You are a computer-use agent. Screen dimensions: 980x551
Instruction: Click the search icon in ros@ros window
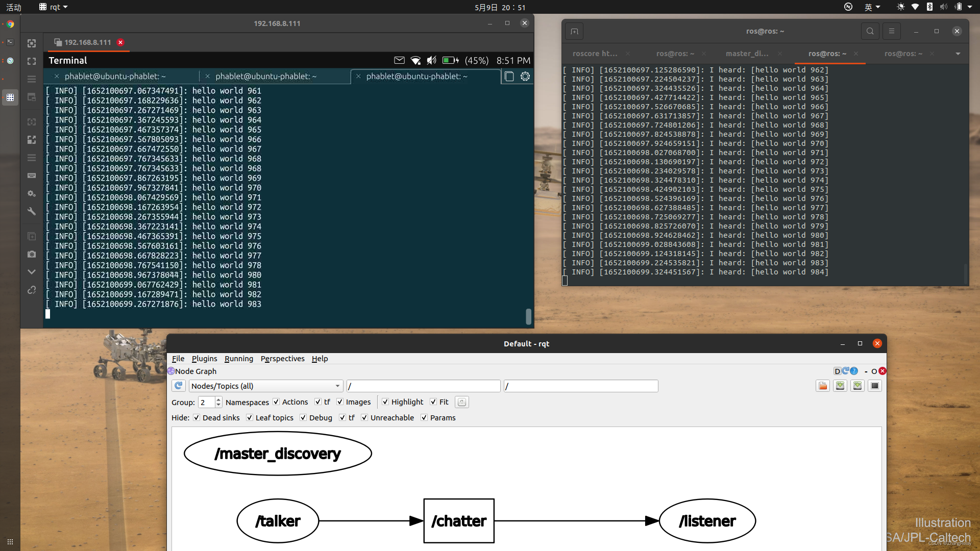coord(870,31)
